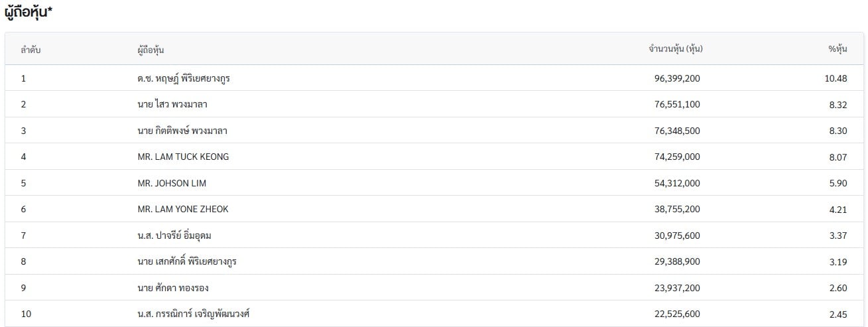This screenshot has width=868, height=327.
Task: Click the ผู้ถือหุ้น column header
Action: 147,50
